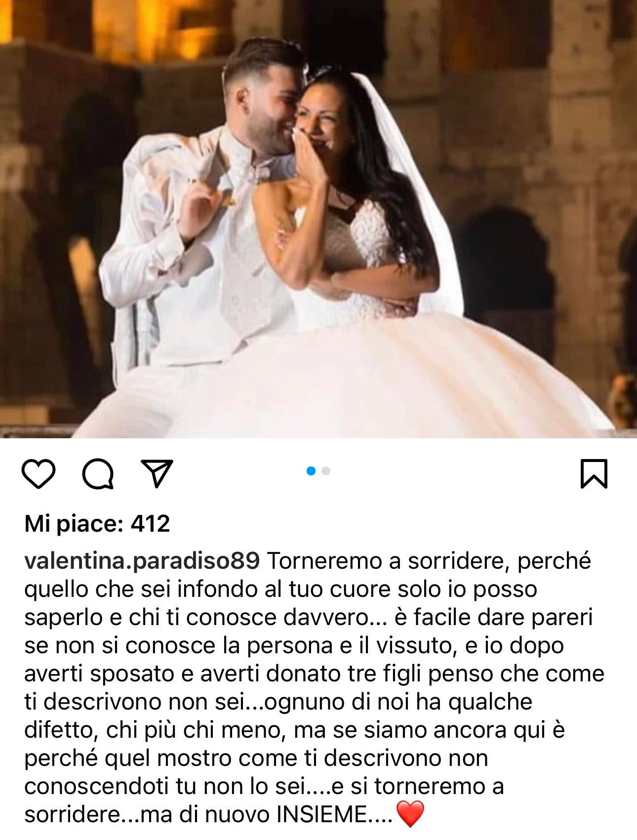637x840 pixels.
Task: Tap the wedding photo of the couple
Action: pos(318,218)
